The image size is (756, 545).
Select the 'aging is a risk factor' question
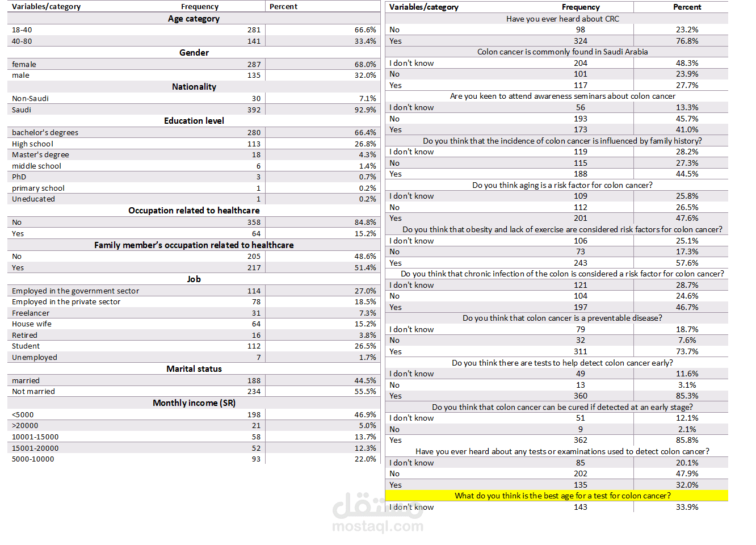point(562,185)
